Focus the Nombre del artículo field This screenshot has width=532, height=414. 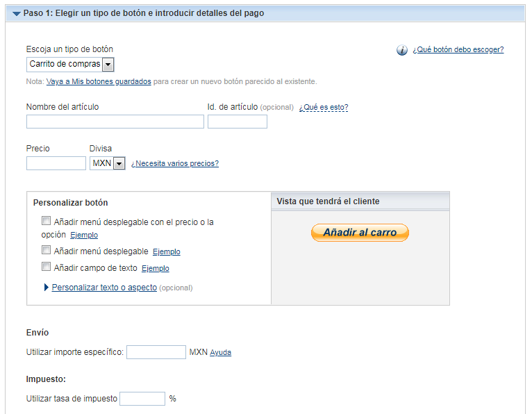(x=115, y=122)
